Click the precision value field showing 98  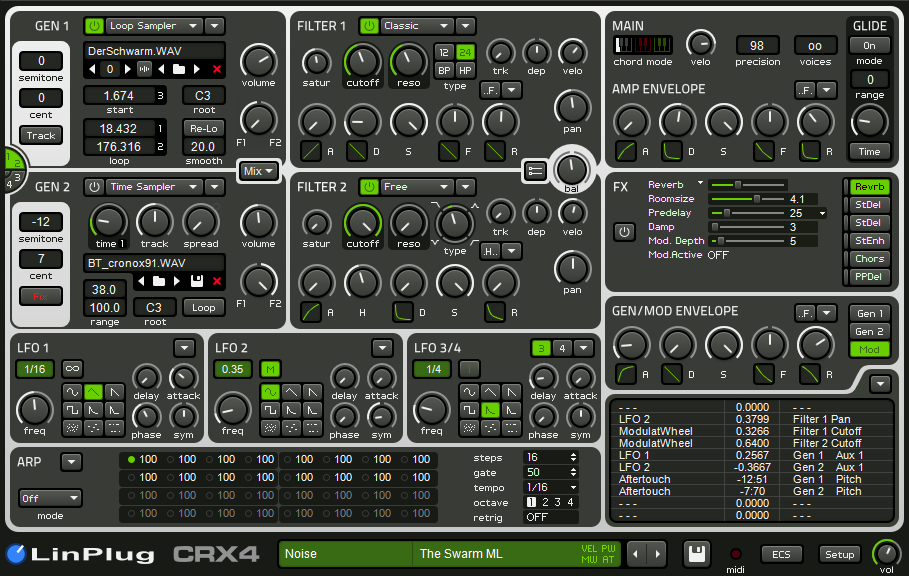coord(757,46)
